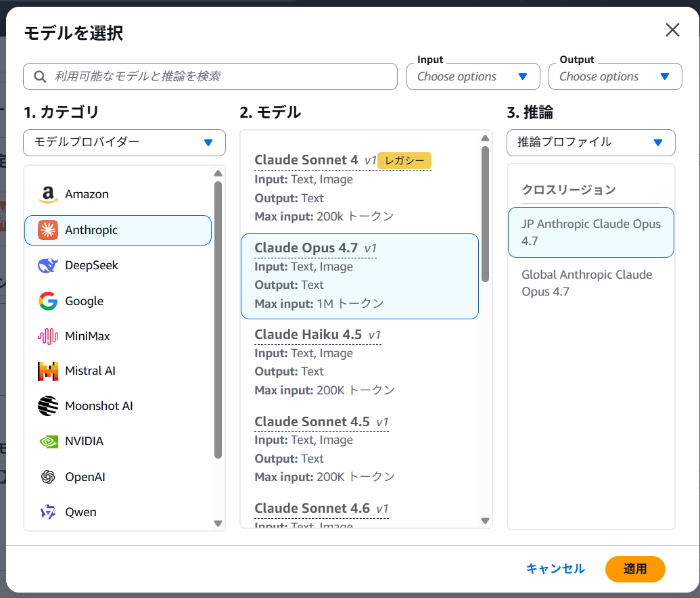Select the Amazon provider icon
Image resolution: width=700 pixels, height=598 pixels.
(x=47, y=193)
